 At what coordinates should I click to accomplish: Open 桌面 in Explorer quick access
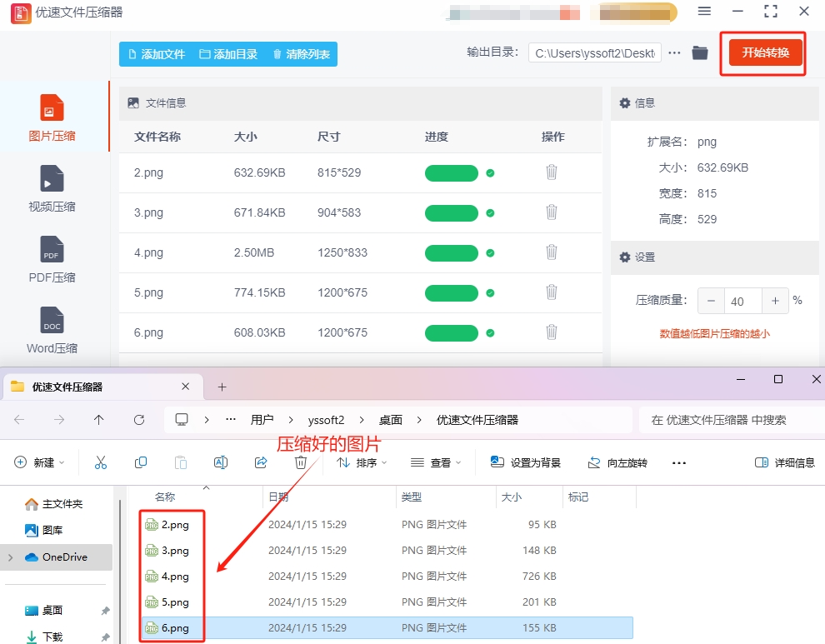pos(44,611)
